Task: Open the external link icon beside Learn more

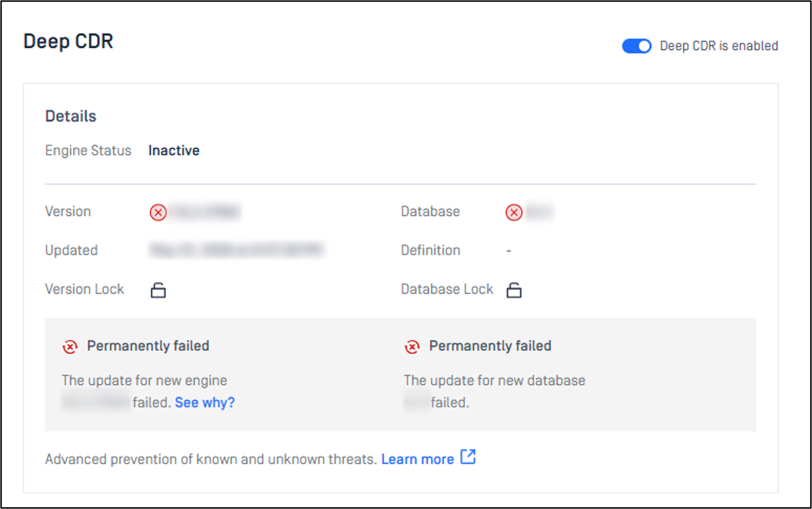Action: (468, 457)
